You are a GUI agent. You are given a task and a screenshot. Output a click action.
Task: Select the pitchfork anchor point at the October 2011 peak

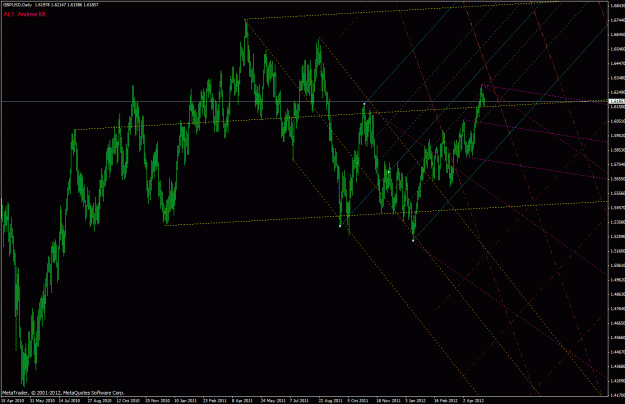(364, 104)
